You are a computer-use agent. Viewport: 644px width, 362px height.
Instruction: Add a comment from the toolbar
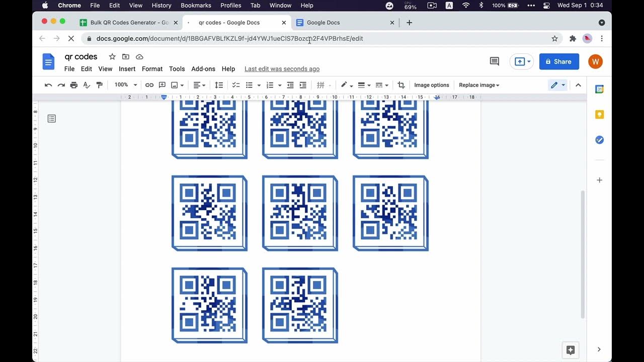coord(162,85)
